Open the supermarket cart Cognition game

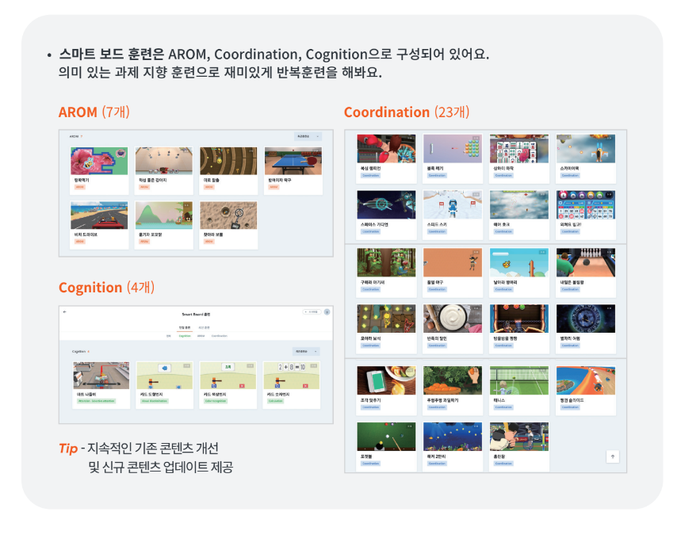pyautogui.click(x=101, y=377)
